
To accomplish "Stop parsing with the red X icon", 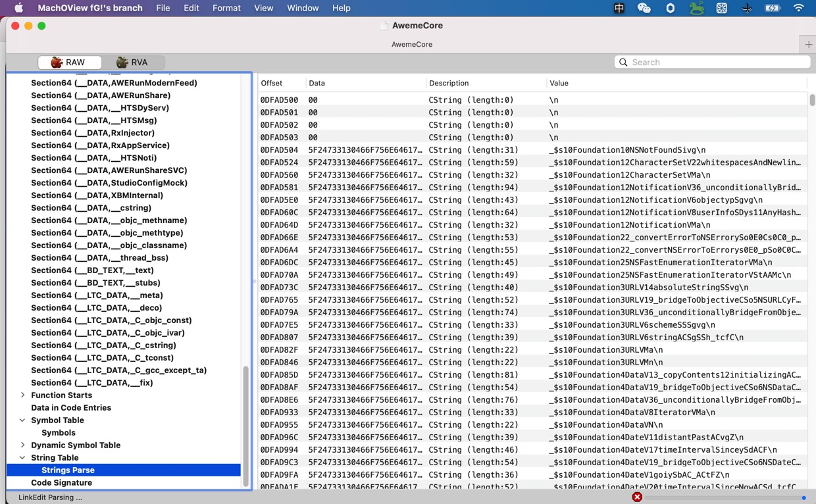I will click(x=637, y=497).
